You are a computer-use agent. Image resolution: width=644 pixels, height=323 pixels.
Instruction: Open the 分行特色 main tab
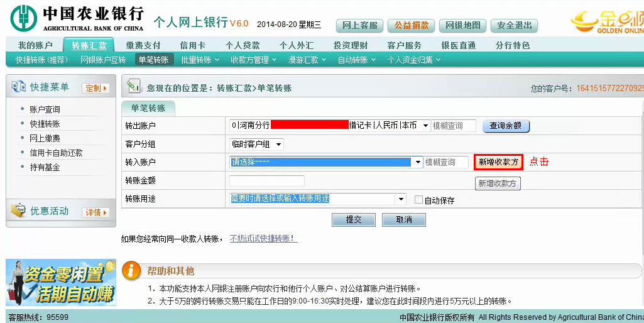[x=513, y=45]
